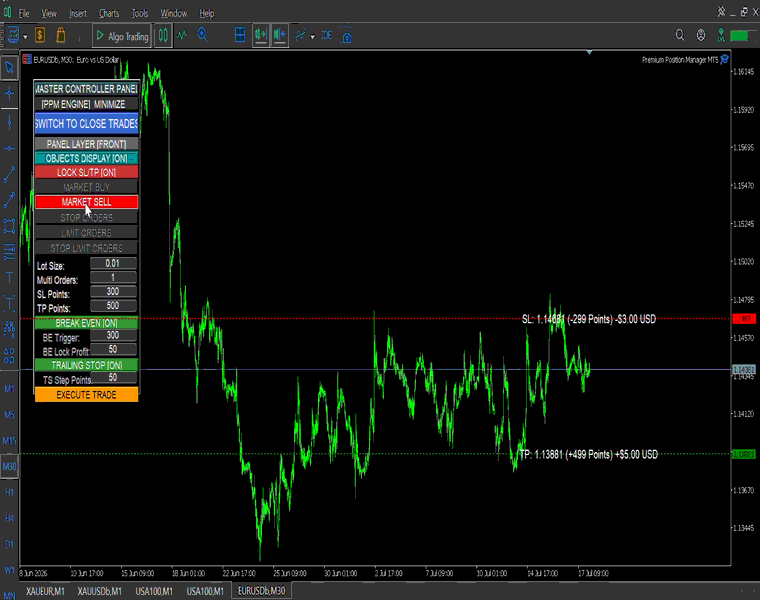
Task: Click SWITCH TO CLOSE TRADES button
Action: point(86,124)
